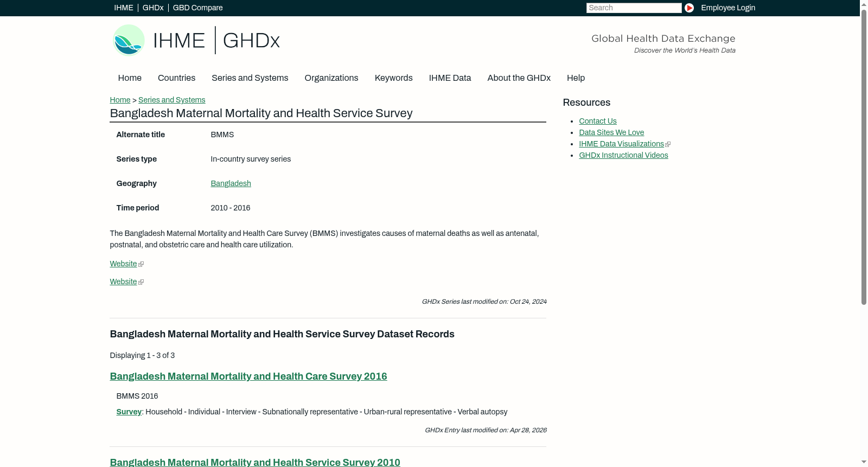Open Data Sites We Love link

[611, 132]
